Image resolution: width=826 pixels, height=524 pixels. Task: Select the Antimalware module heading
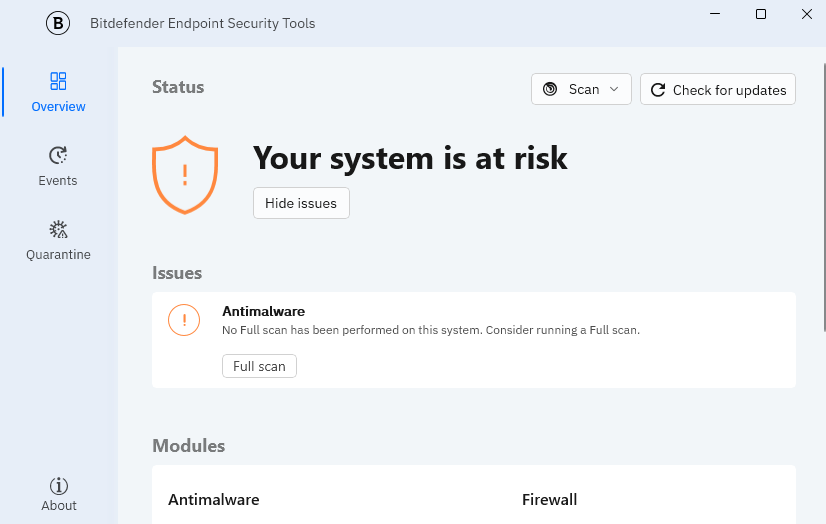tap(214, 500)
